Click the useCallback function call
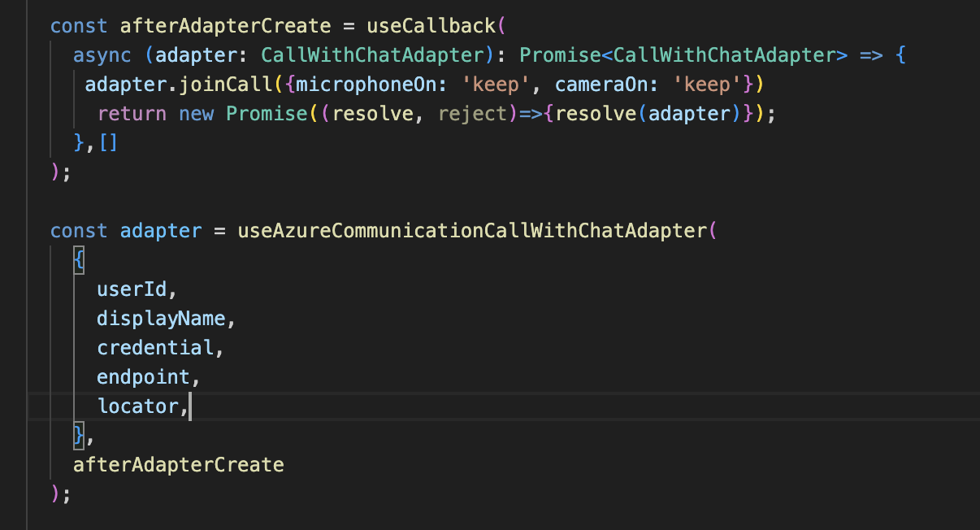The width and height of the screenshot is (980, 530). click(x=431, y=26)
